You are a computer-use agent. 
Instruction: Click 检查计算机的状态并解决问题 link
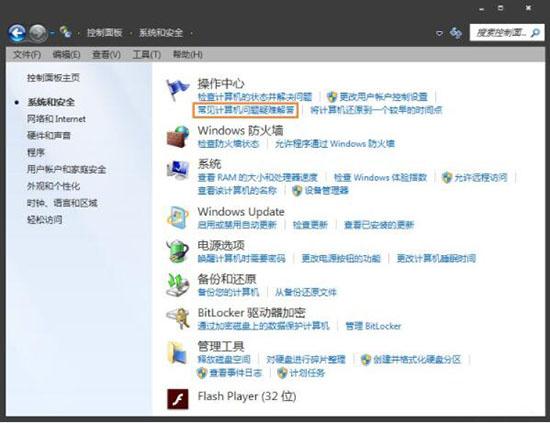[255, 97]
